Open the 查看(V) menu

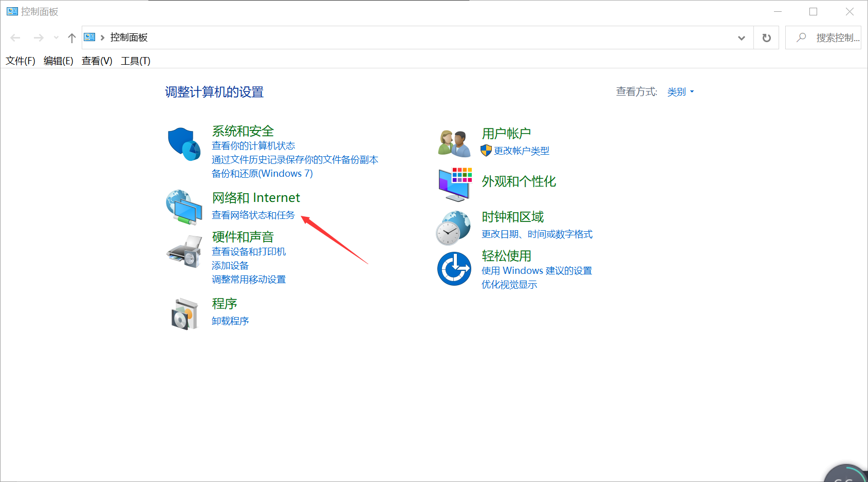tap(96, 61)
